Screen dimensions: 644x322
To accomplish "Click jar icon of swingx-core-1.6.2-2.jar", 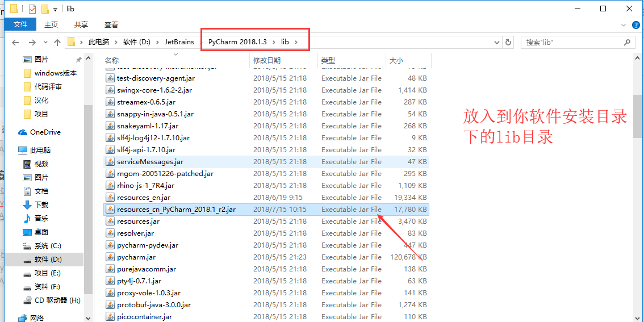I will point(110,90).
